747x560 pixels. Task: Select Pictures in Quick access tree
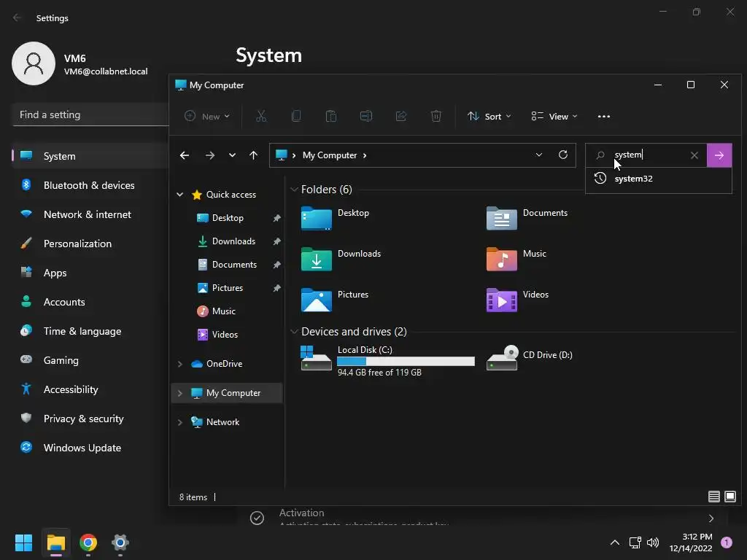click(x=228, y=287)
